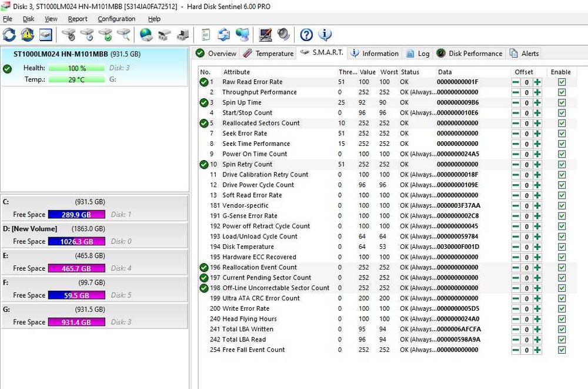Image resolution: width=588 pixels, height=389 pixels.
Task: Click the speaker sound toolbar icon
Action: coord(283,35)
